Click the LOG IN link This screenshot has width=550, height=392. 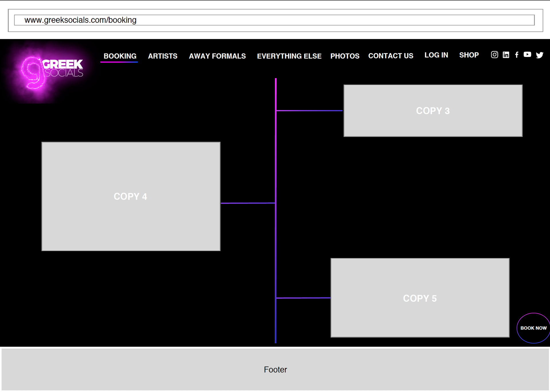436,55
